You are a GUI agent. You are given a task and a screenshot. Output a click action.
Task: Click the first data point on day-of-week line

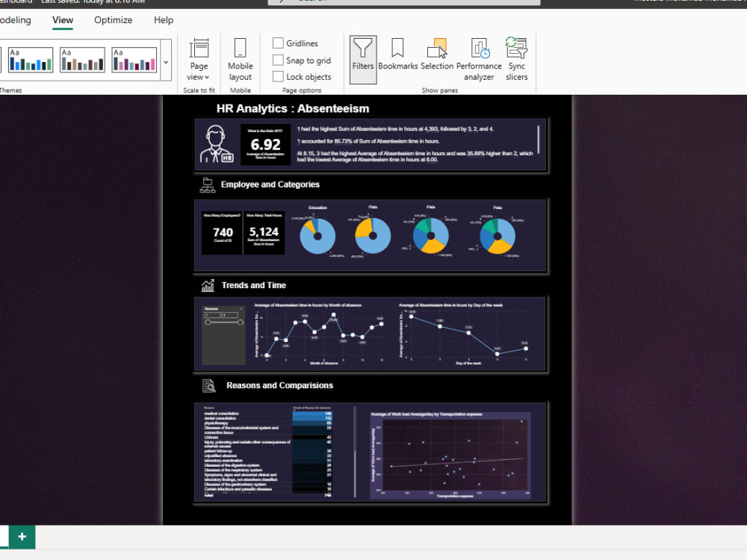(x=412, y=317)
